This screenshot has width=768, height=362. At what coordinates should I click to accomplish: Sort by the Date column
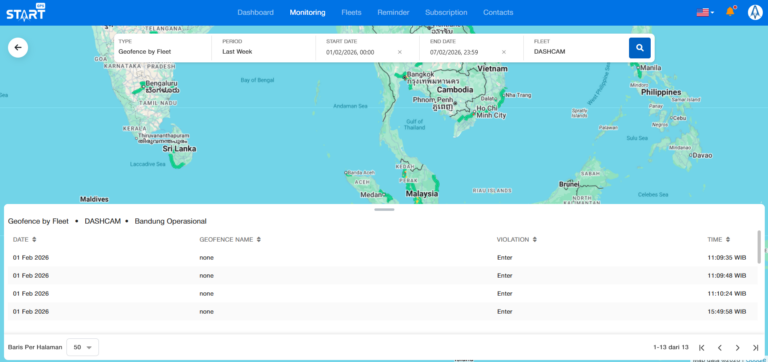pos(24,240)
